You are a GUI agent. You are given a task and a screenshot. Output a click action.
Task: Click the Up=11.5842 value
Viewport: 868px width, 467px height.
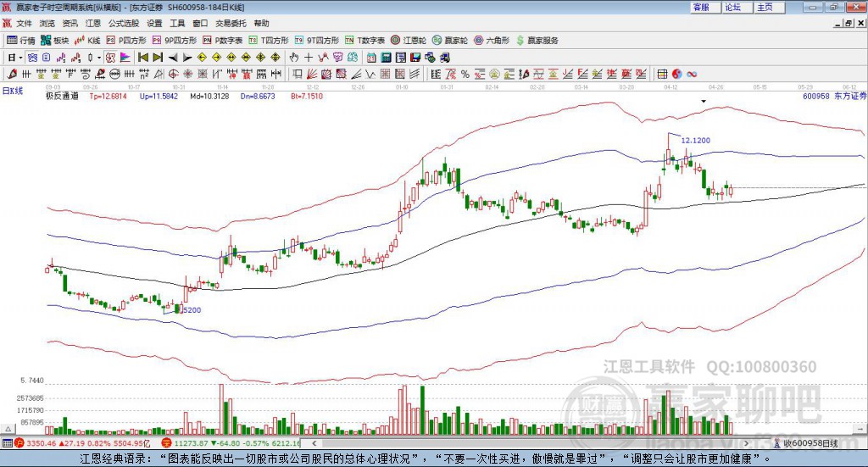[x=159, y=96]
